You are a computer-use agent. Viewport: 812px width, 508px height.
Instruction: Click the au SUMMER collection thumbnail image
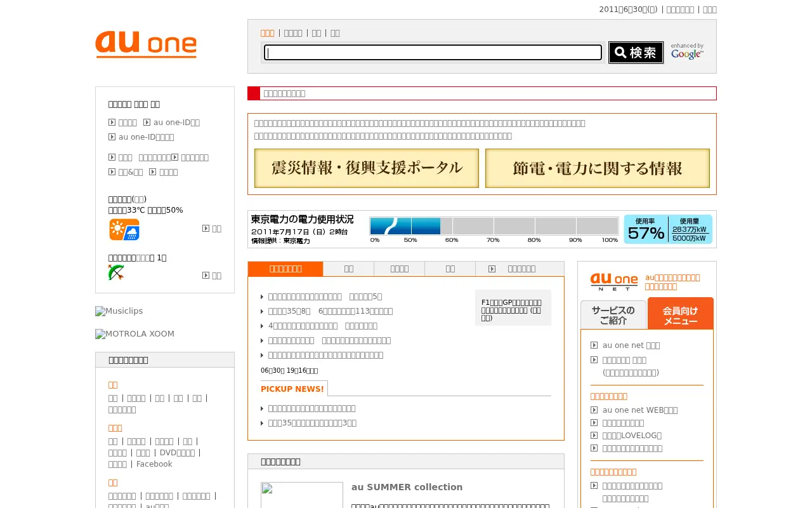point(302,495)
